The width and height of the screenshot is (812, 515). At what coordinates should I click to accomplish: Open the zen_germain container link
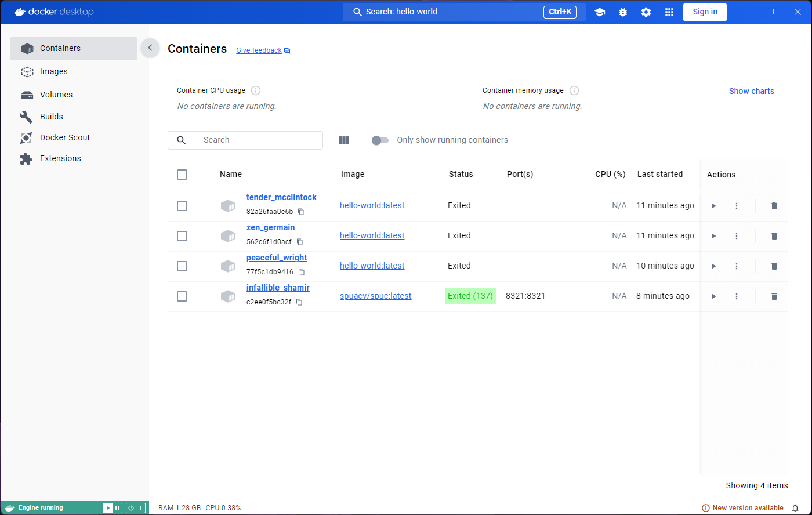pos(270,227)
